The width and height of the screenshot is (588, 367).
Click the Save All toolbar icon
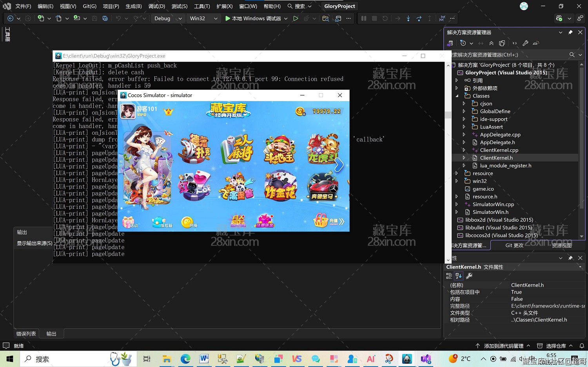pos(105,18)
